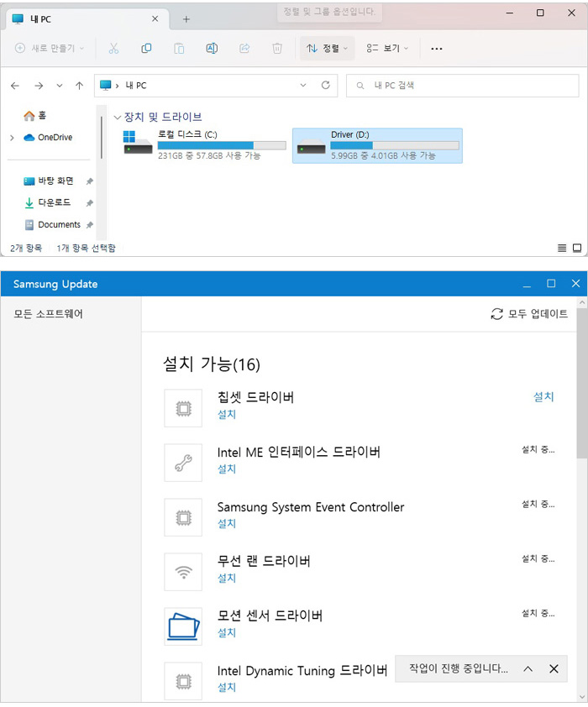Click the 1개 항목 선택함 status text

87,248
